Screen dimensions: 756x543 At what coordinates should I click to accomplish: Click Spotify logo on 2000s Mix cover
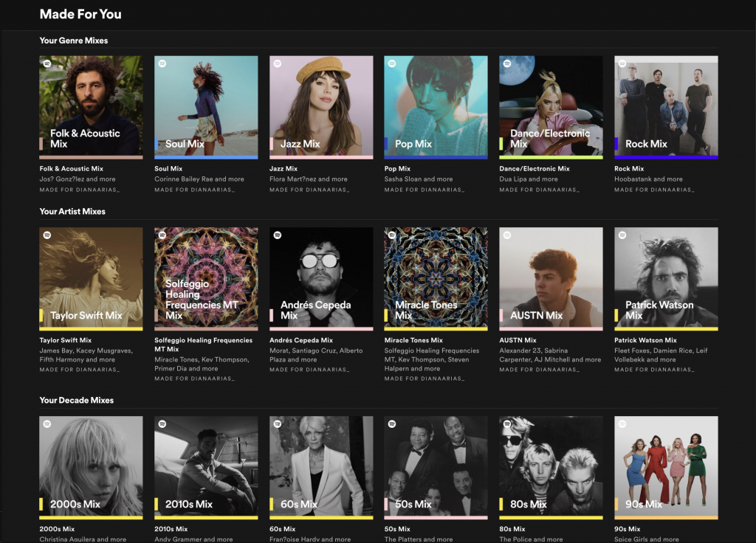coord(47,424)
